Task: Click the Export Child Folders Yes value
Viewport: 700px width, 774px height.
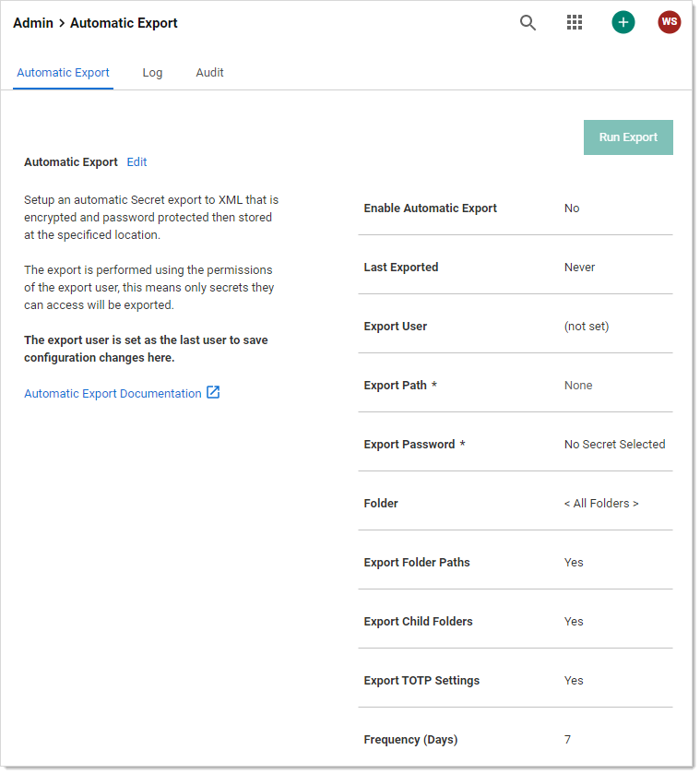Action: coord(574,622)
